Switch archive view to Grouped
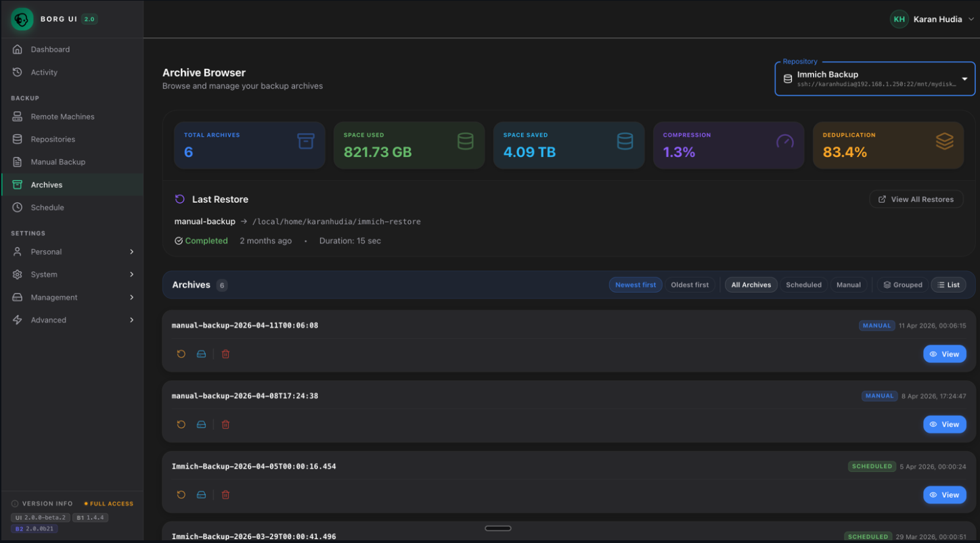 tap(903, 285)
